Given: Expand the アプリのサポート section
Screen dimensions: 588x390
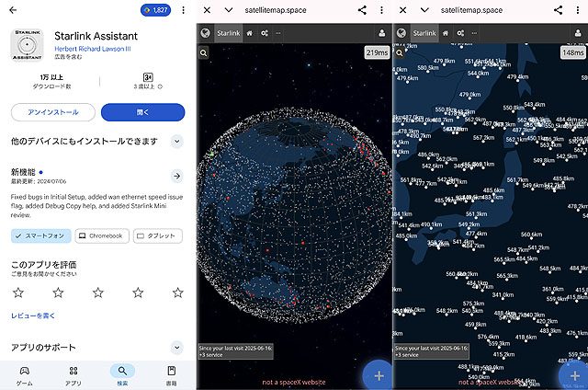Looking at the screenshot, I should 177,347.
